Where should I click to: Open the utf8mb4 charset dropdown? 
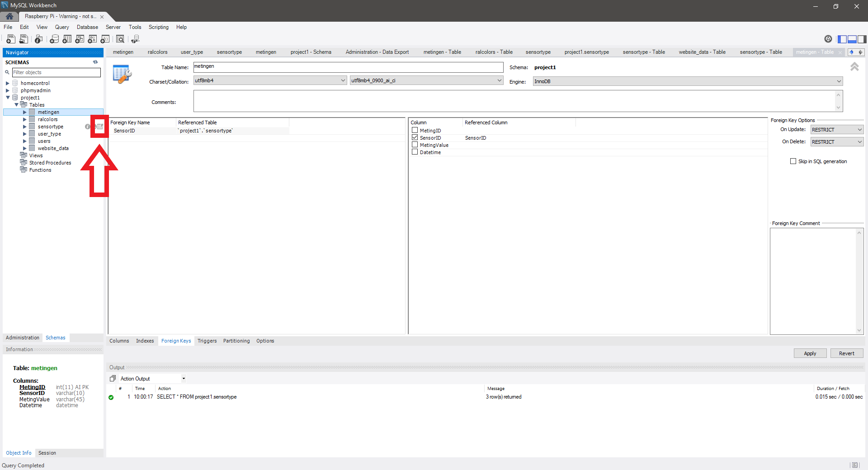point(270,80)
